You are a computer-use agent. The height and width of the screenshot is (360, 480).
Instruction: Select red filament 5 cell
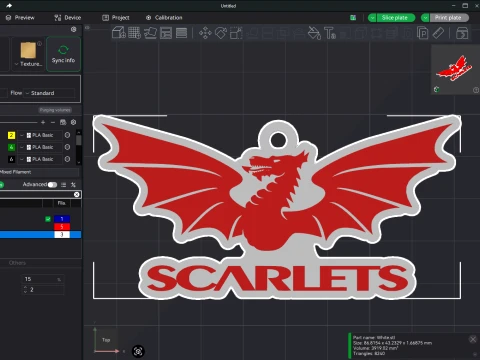[62, 227]
